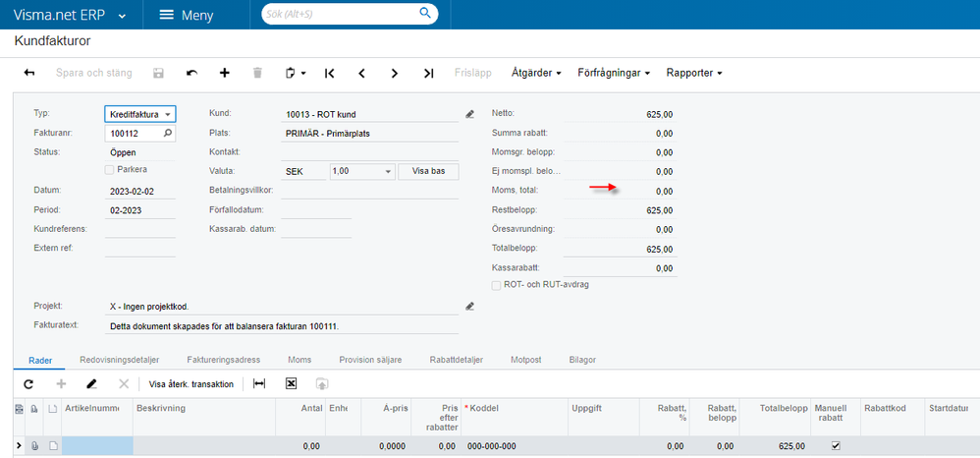980x458 pixels.
Task: Open the clipboard copy/paste menu icon
Action: pyautogui.click(x=295, y=73)
